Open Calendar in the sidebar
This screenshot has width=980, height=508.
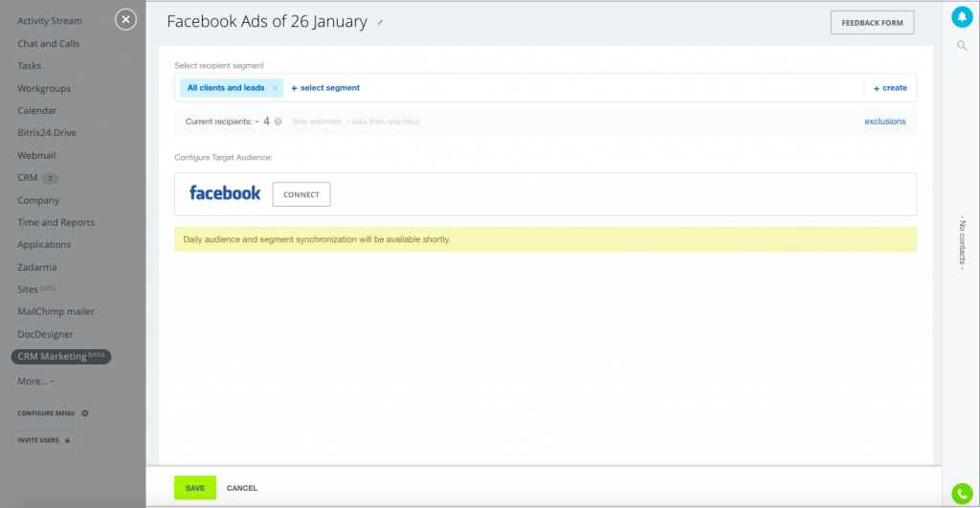point(37,111)
